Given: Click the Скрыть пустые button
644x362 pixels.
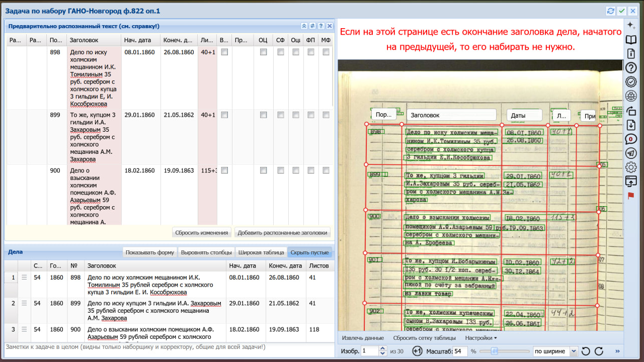Looking at the screenshot, I should point(310,252).
